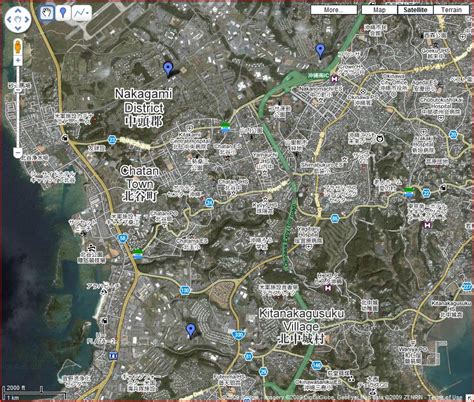Image resolution: width=474 pixels, height=402 pixels.
Task: Click the route 227 shield
Action: click(468, 286)
